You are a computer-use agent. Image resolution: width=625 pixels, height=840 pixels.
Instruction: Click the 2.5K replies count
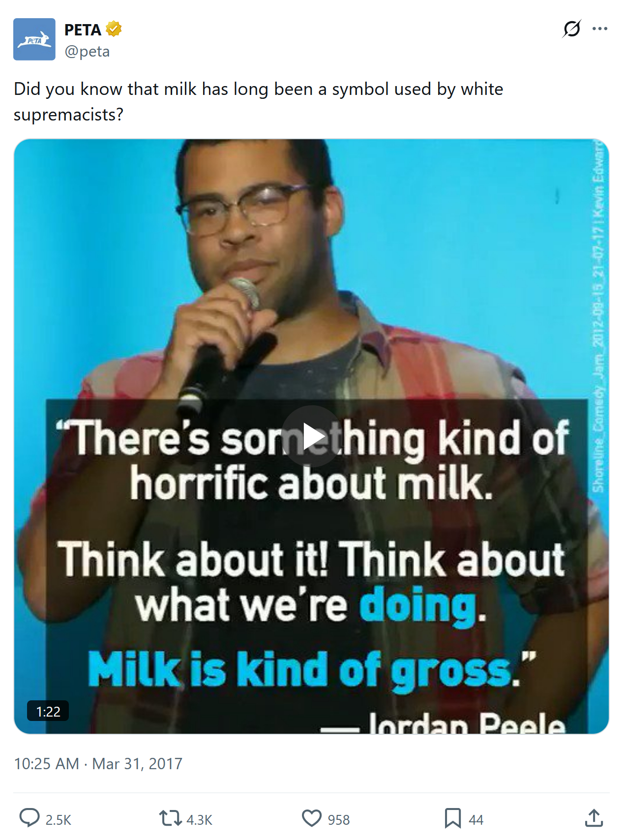59,820
